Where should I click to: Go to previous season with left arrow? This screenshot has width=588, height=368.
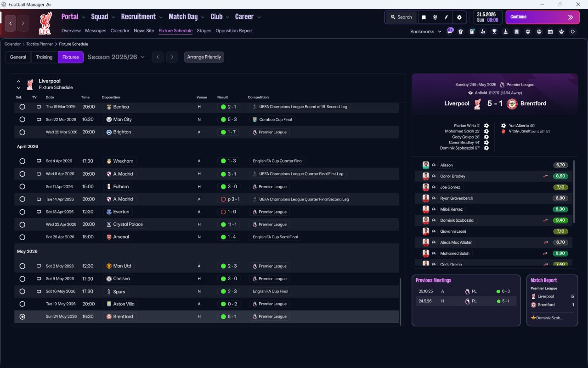coord(158,57)
